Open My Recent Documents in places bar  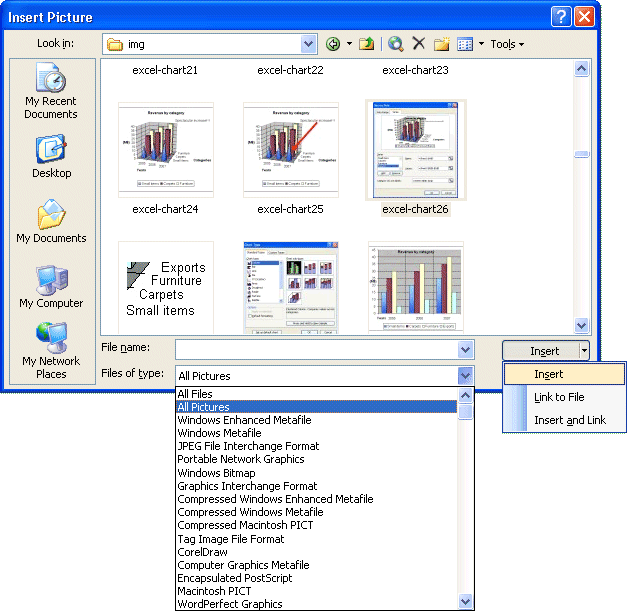coord(51,91)
